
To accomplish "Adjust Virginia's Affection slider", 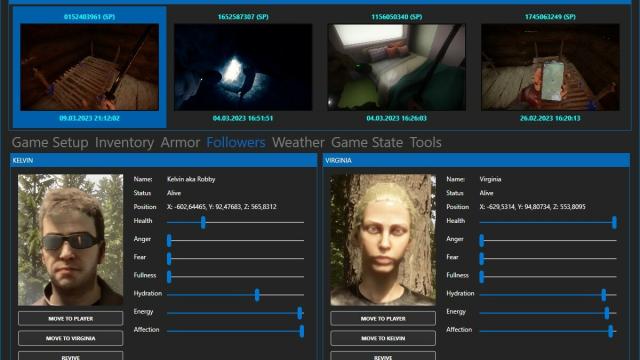I will 548,331.
